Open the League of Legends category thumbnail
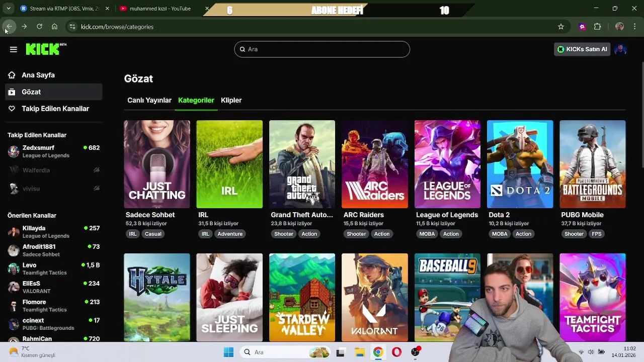 point(447,164)
